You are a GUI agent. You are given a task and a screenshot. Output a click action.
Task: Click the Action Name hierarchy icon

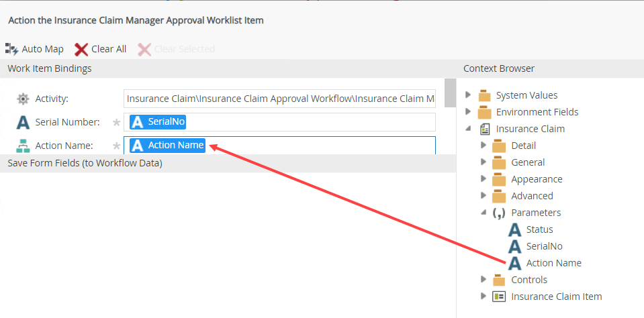coord(23,146)
